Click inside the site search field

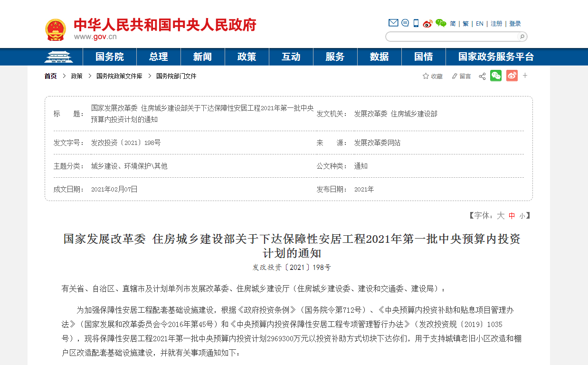click(451, 37)
